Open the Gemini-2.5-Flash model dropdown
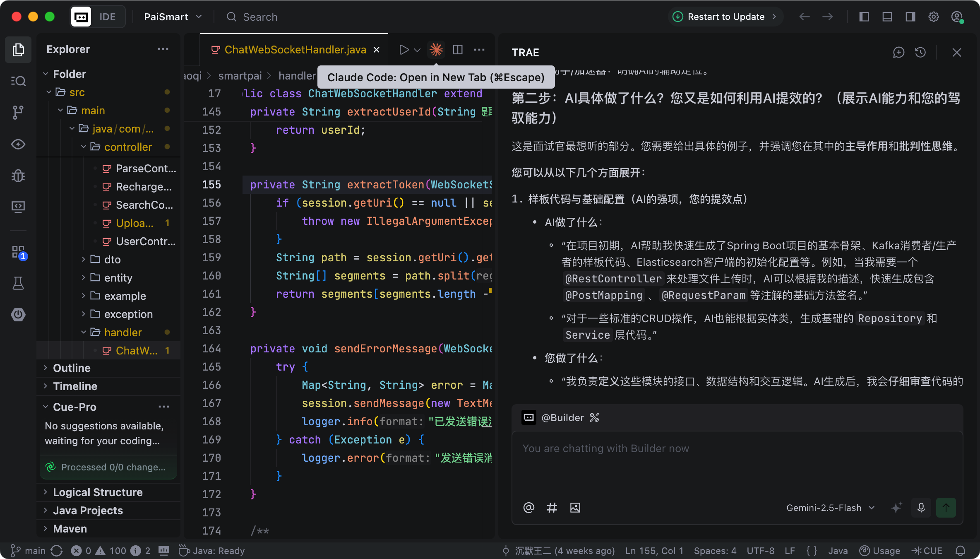Screen dimensions: 980x559 pyautogui.click(x=830, y=508)
